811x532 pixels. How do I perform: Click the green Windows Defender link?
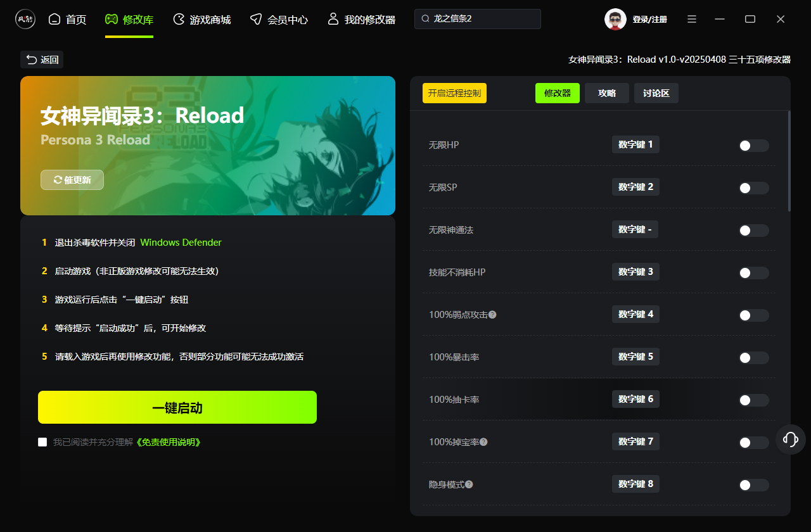pos(181,243)
